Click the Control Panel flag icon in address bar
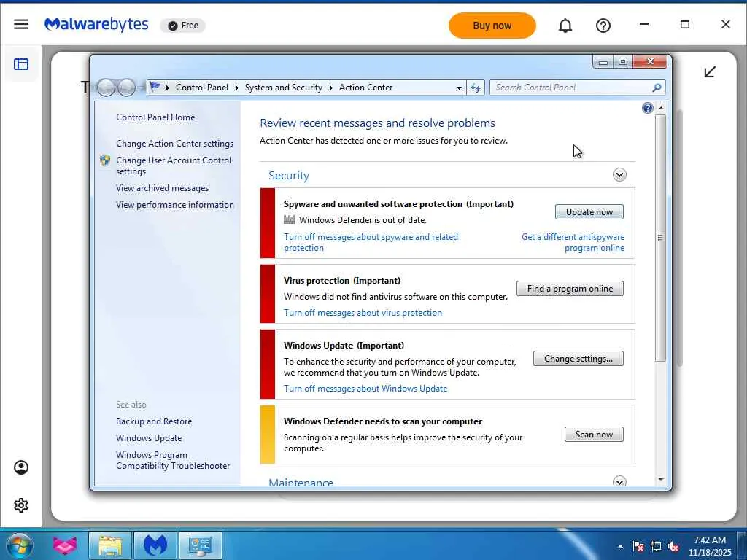This screenshot has width=747, height=560. [x=155, y=87]
